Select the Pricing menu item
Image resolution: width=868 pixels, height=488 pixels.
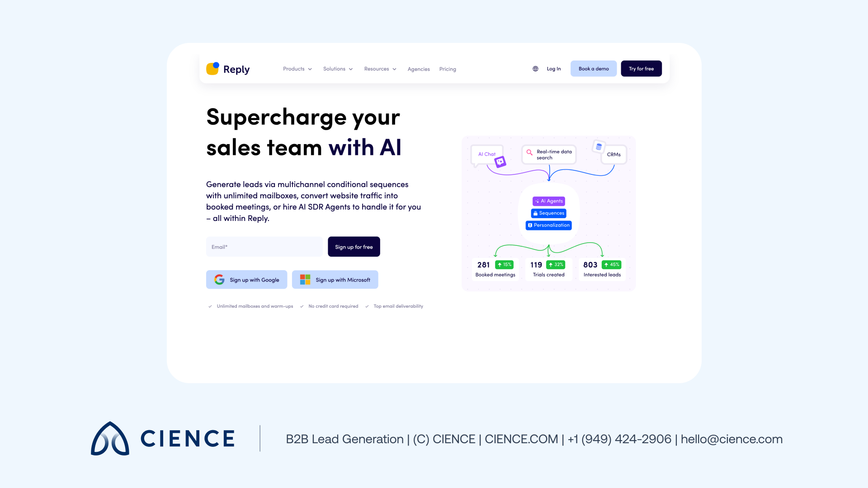tap(447, 69)
